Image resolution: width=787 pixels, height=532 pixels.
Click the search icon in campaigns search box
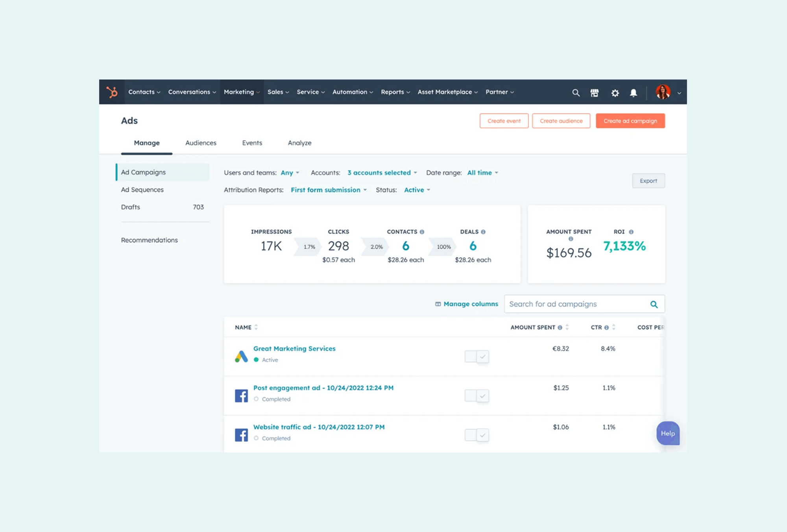(x=654, y=304)
